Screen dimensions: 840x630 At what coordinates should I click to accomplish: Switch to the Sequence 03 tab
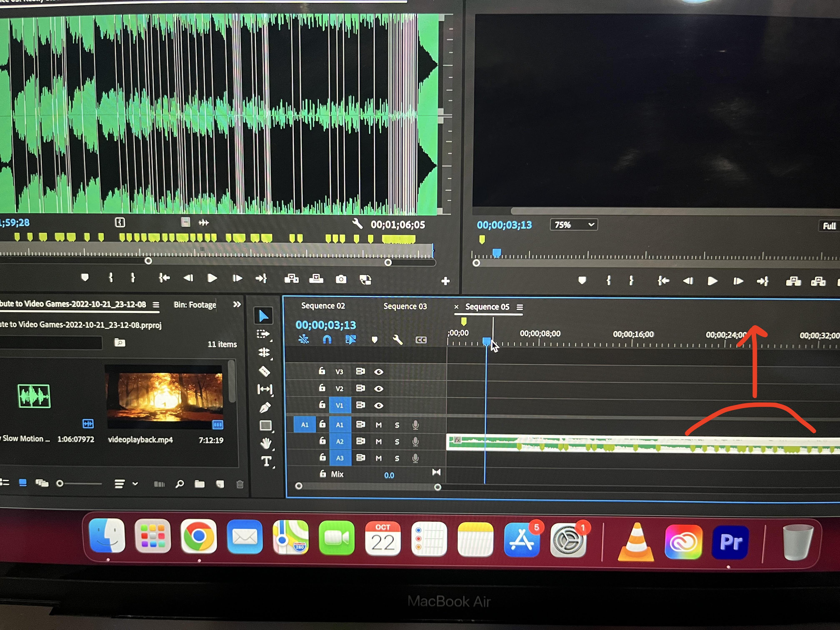pos(405,306)
